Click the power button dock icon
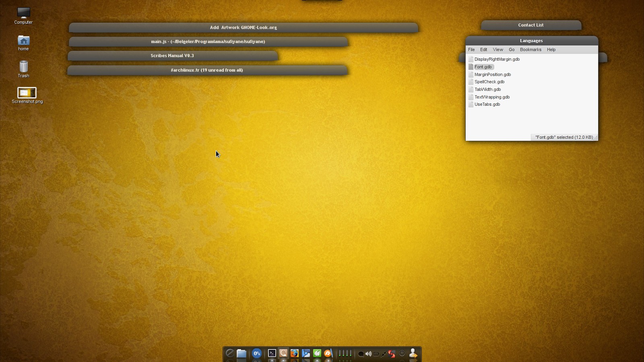644x362 pixels. pyautogui.click(x=402, y=353)
